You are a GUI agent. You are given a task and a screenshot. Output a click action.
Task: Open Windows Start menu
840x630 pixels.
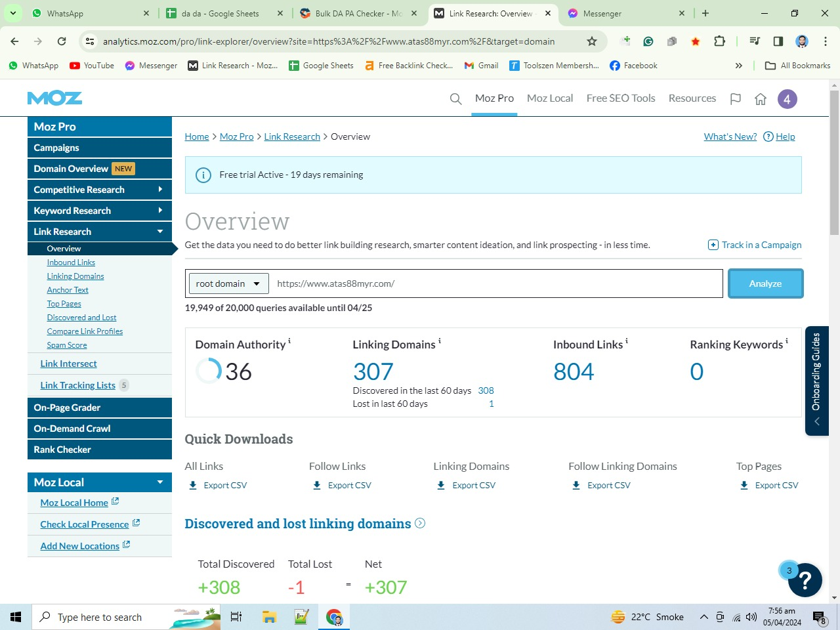(16, 617)
